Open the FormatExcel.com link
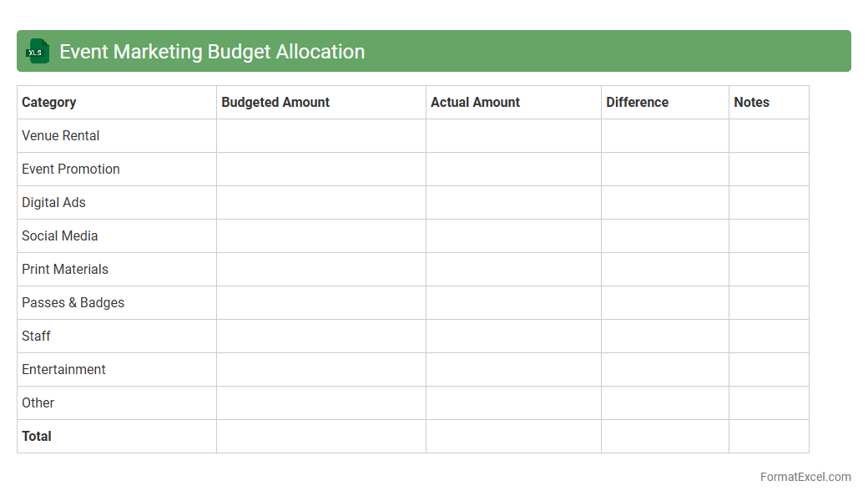Screen dimensions: 868x501 coord(805,477)
